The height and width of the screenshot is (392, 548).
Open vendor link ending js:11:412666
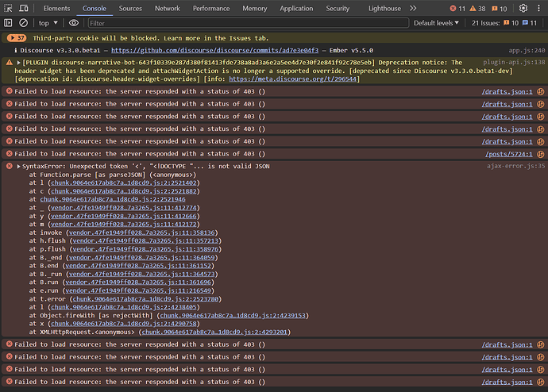click(124, 216)
